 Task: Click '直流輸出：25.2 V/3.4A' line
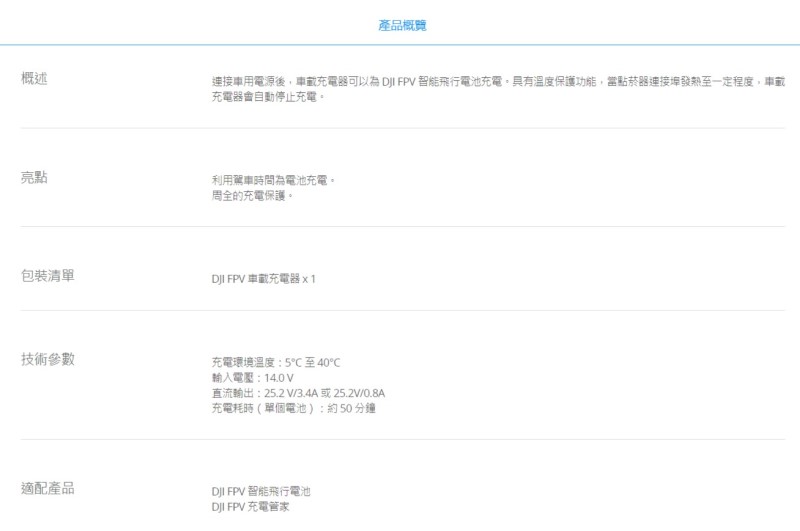click(x=298, y=393)
